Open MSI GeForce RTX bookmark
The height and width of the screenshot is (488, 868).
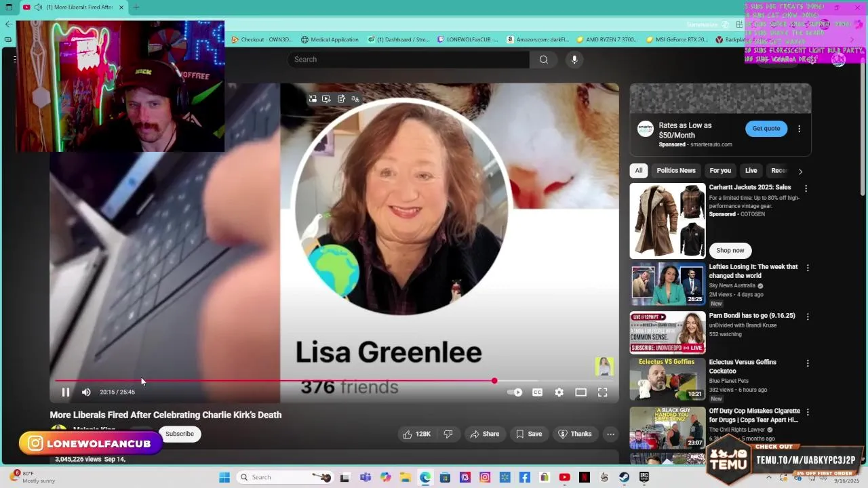click(x=677, y=39)
